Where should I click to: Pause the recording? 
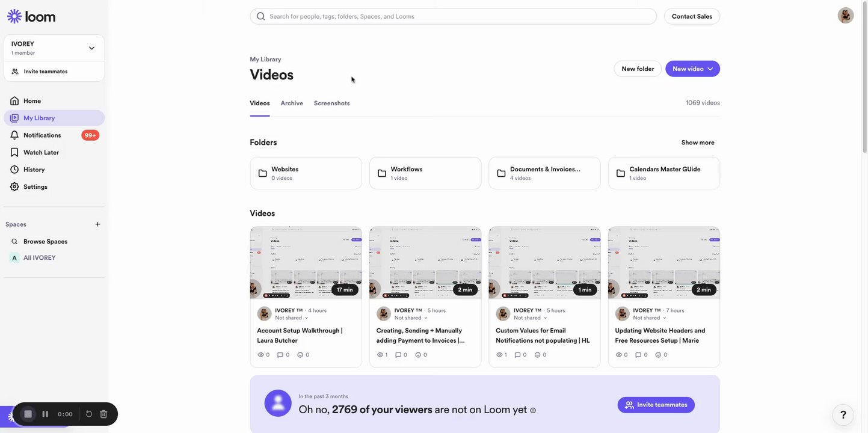click(x=45, y=414)
